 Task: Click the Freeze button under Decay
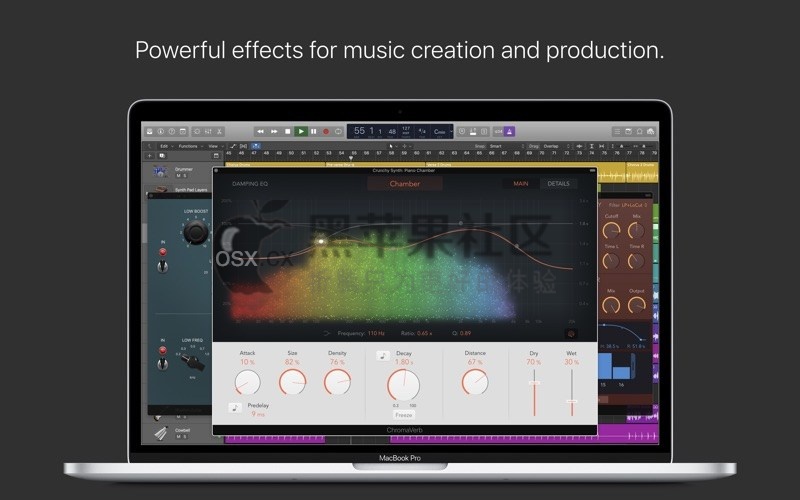(404, 415)
